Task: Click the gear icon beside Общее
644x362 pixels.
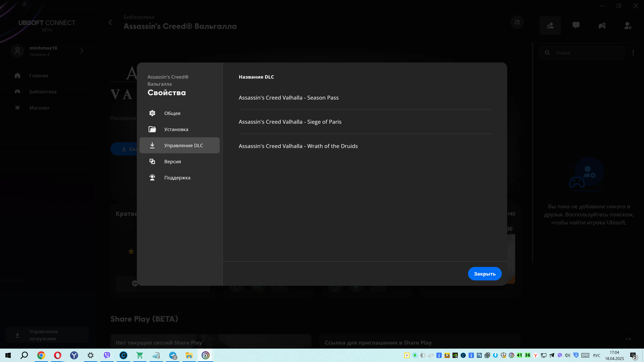Action: coord(152,113)
